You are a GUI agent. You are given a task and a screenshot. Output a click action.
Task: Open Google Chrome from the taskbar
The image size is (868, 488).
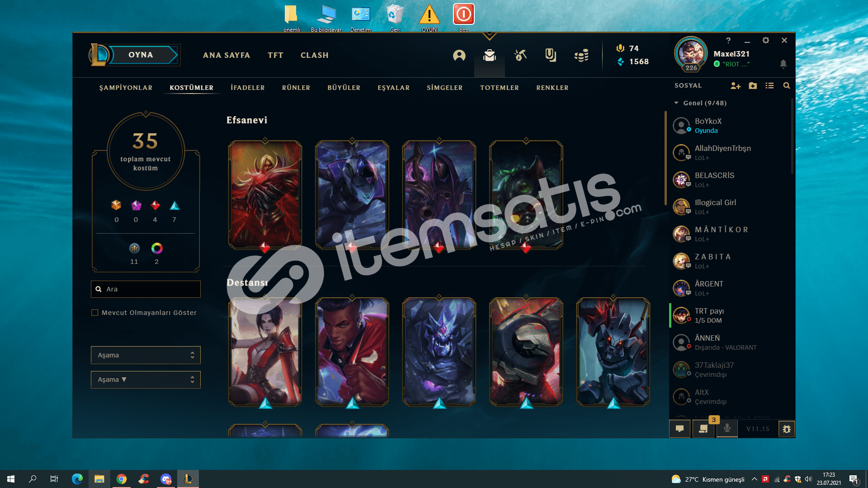[122, 479]
